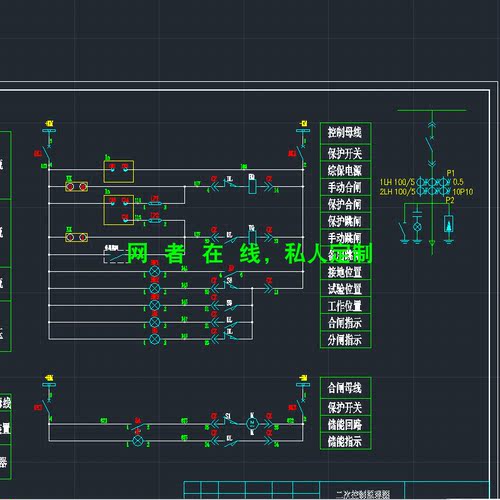The image size is (500, 500).
Task: Select the 试验位置 label cell
Action: pyautogui.click(x=346, y=289)
